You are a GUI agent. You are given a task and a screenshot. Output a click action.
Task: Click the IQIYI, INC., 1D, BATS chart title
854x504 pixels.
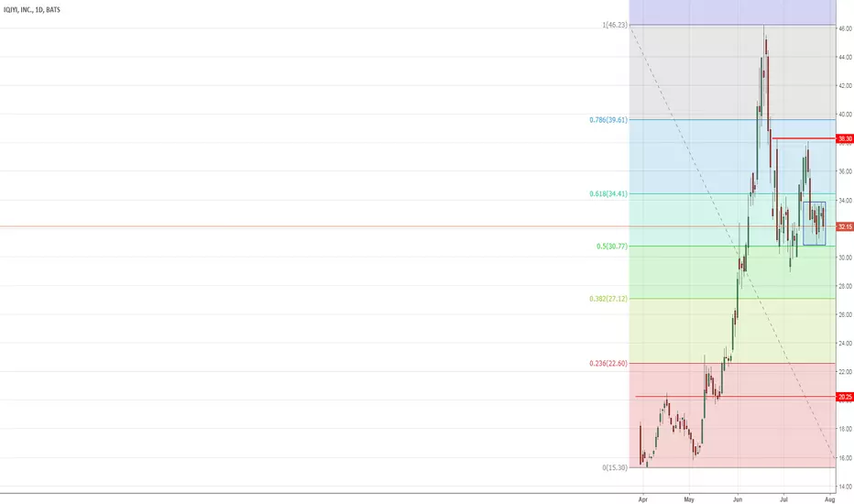[x=31, y=10]
